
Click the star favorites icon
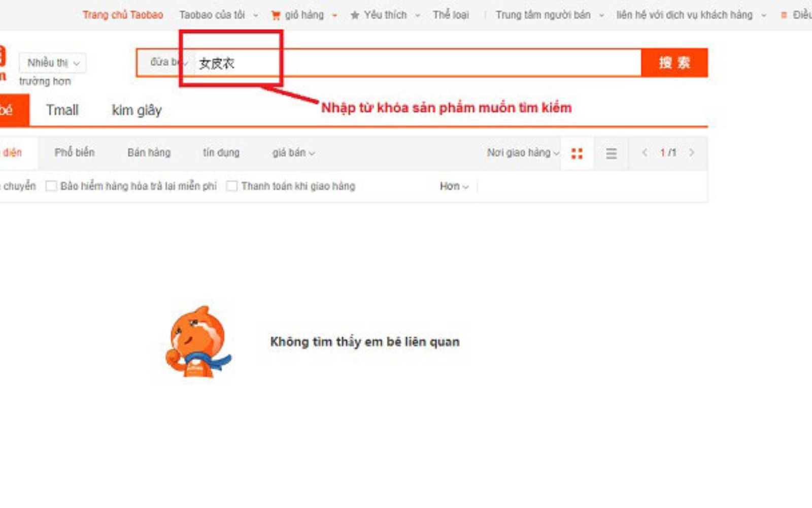tap(355, 15)
